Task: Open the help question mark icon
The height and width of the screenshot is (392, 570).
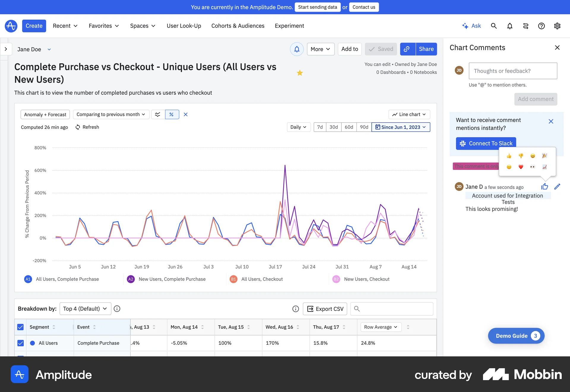Action: 541,26
